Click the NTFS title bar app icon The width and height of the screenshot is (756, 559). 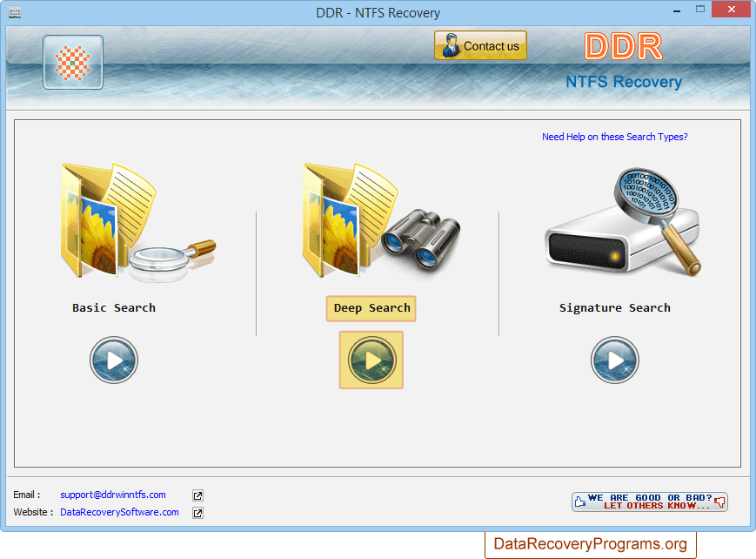(15, 12)
